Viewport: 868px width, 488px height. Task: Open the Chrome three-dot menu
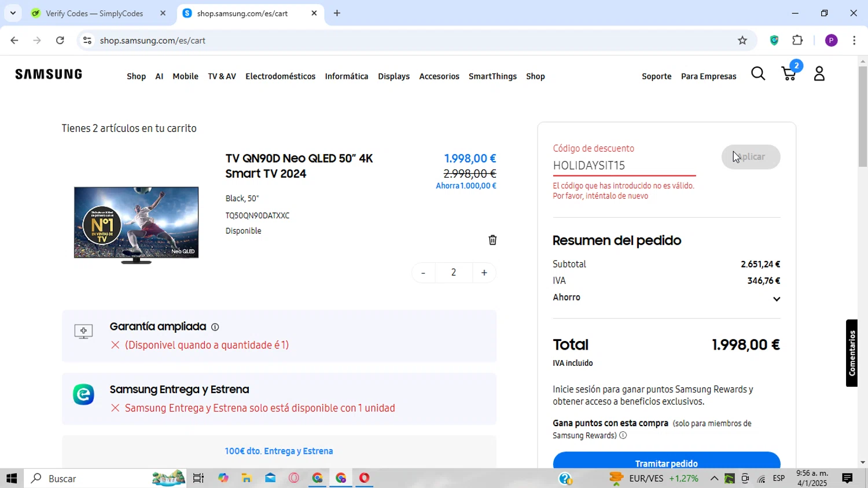click(854, 41)
